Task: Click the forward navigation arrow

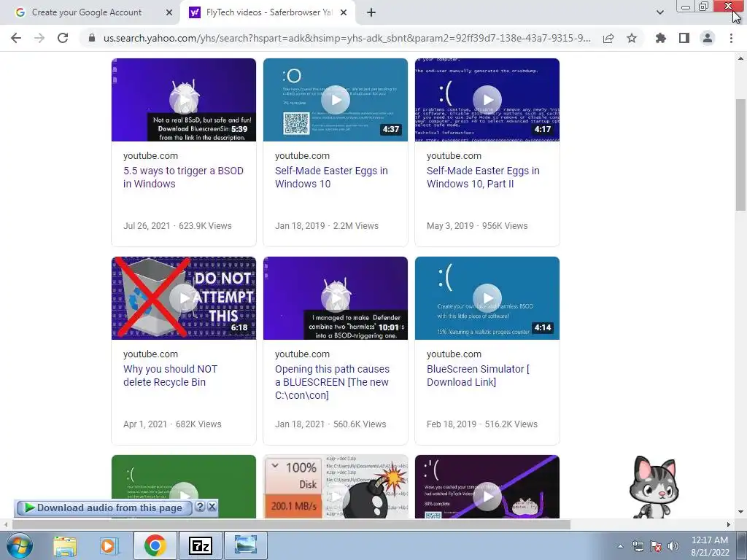Action: coord(39,38)
